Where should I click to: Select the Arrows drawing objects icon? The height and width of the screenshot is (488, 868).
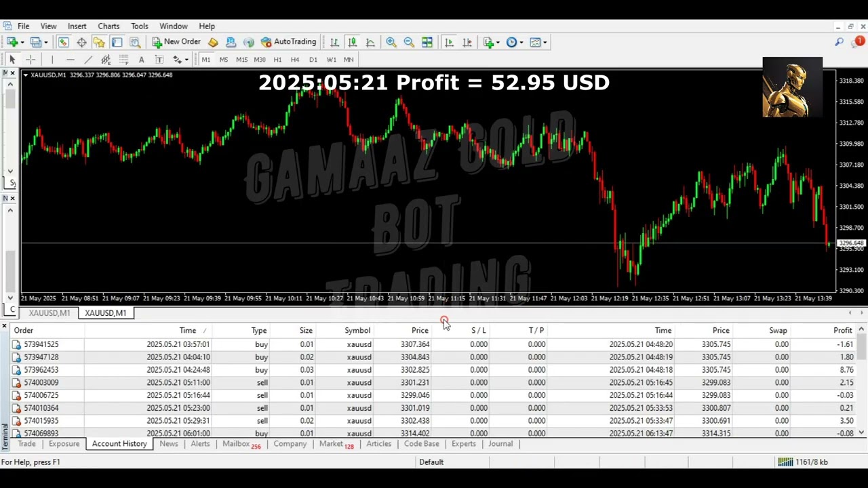tap(177, 60)
